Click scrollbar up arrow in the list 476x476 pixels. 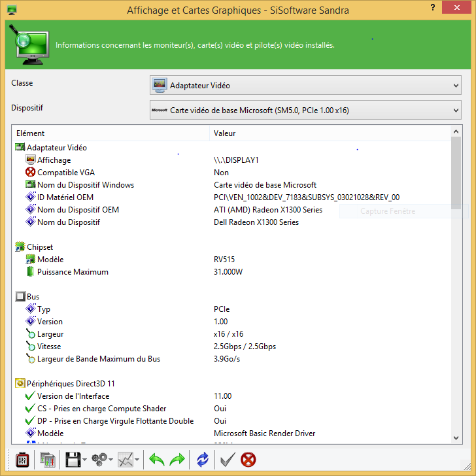tap(456, 131)
